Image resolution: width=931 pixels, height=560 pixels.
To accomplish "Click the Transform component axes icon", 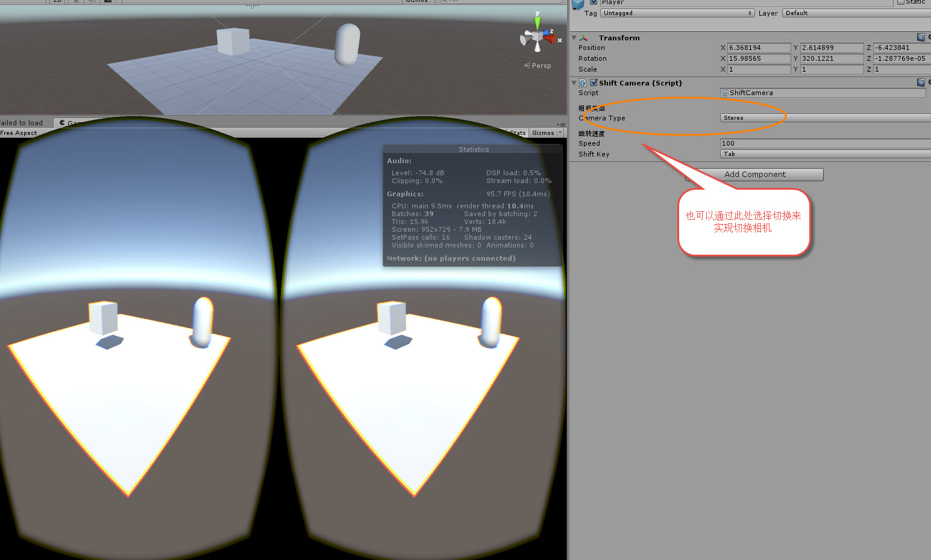I will 583,38.
